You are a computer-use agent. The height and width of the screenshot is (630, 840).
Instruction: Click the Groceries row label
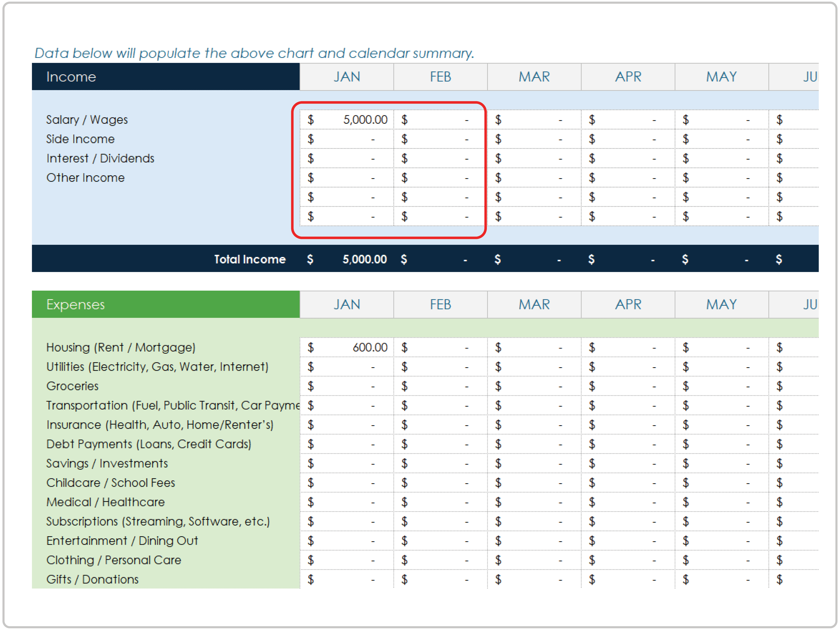(73, 386)
